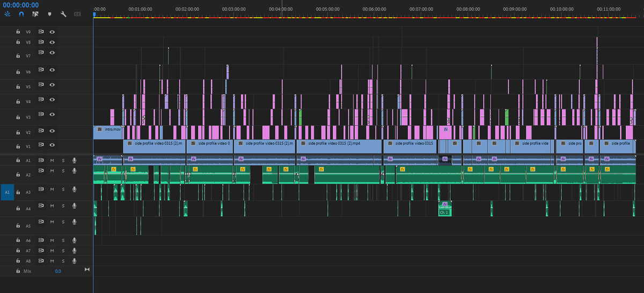Toggle lock on track V1
644x293 pixels.
pyautogui.click(x=18, y=145)
